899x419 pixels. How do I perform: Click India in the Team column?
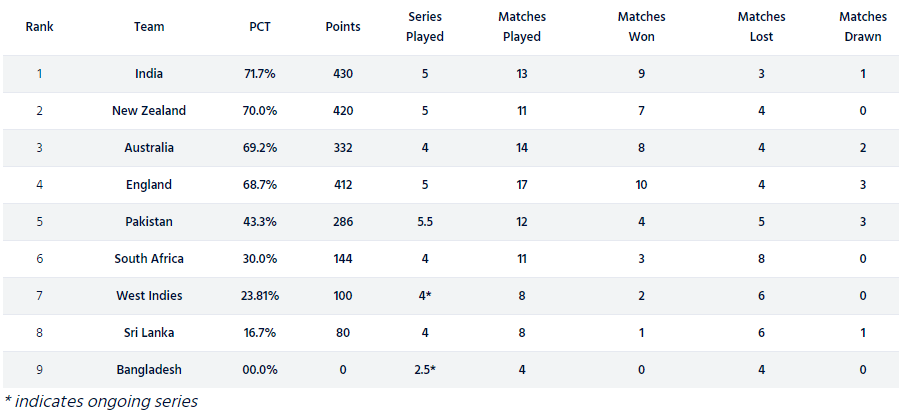[149, 74]
